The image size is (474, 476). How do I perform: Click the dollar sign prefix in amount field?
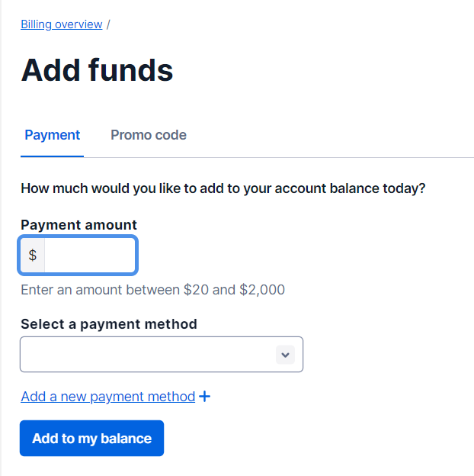33,256
